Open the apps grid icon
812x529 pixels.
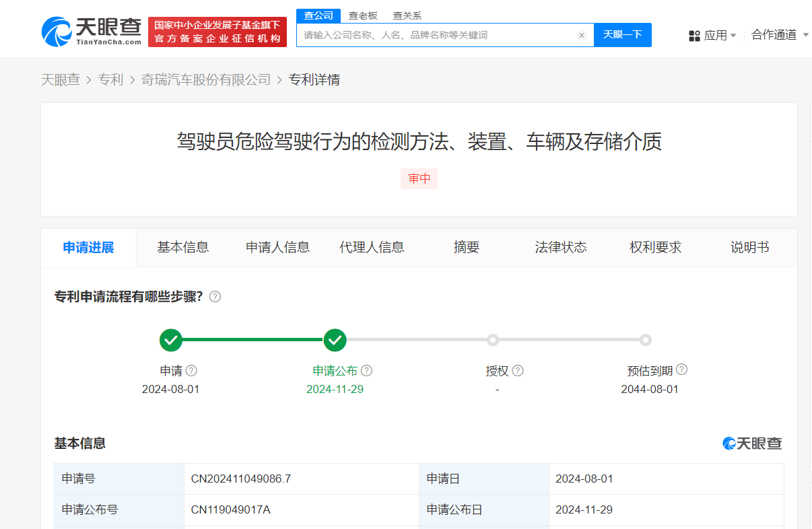click(695, 36)
